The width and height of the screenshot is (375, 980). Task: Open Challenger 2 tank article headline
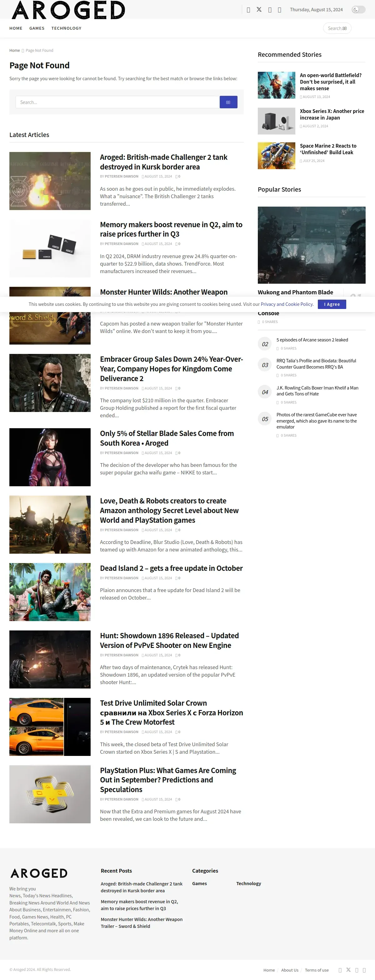[x=163, y=162]
